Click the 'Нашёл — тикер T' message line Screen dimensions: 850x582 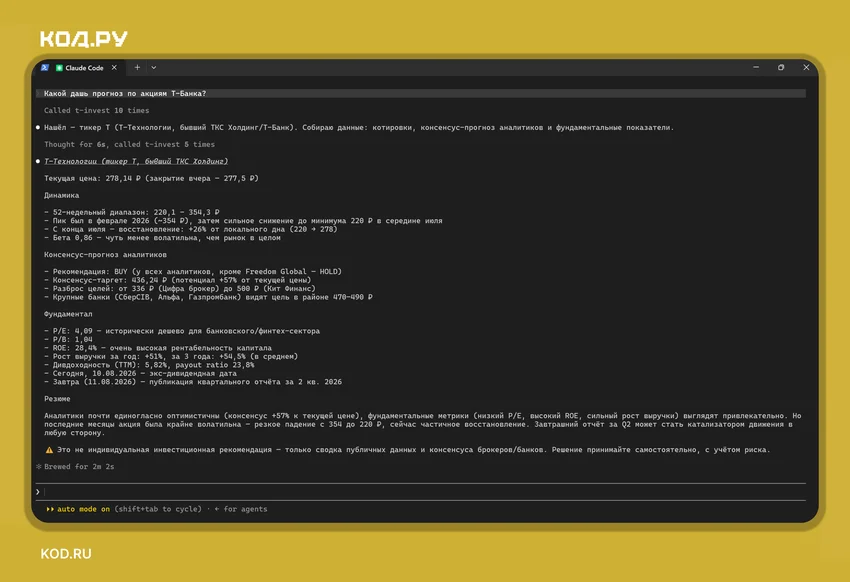pyautogui.click(x=358, y=127)
